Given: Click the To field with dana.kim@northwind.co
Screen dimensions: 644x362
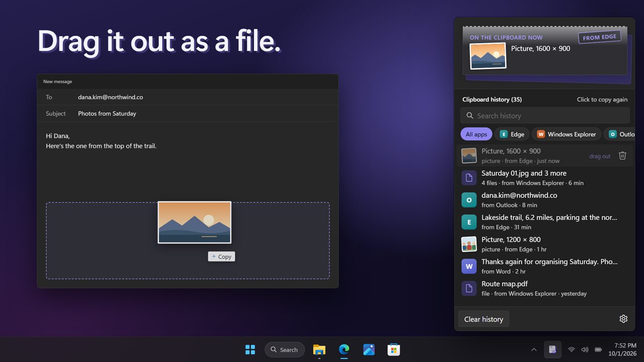Looking at the screenshot, I should (188, 97).
